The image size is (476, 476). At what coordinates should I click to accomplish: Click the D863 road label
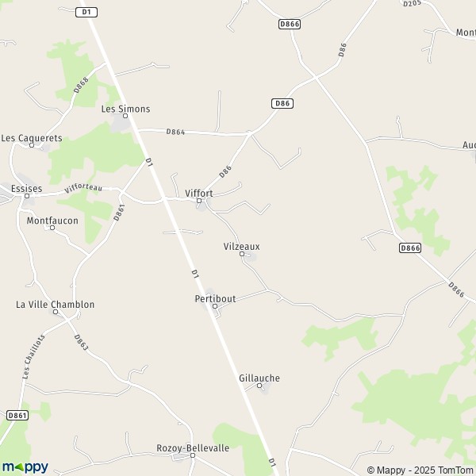pyautogui.click(x=81, y=343)
